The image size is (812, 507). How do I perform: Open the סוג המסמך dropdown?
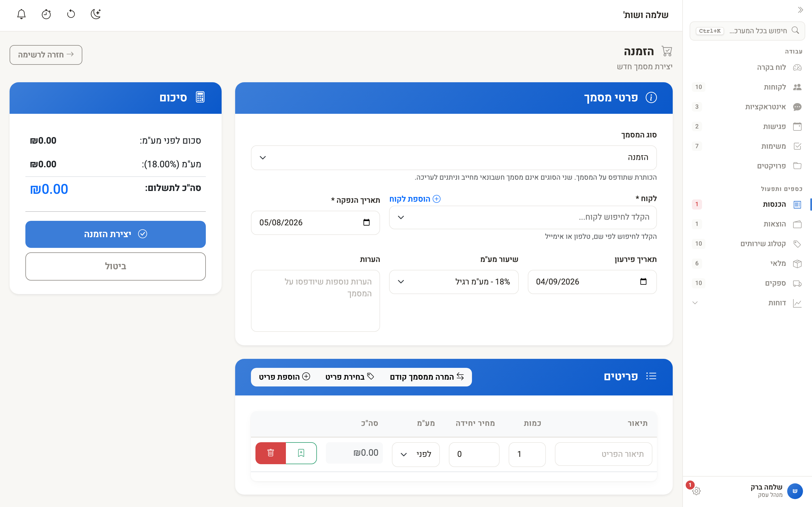454,158
